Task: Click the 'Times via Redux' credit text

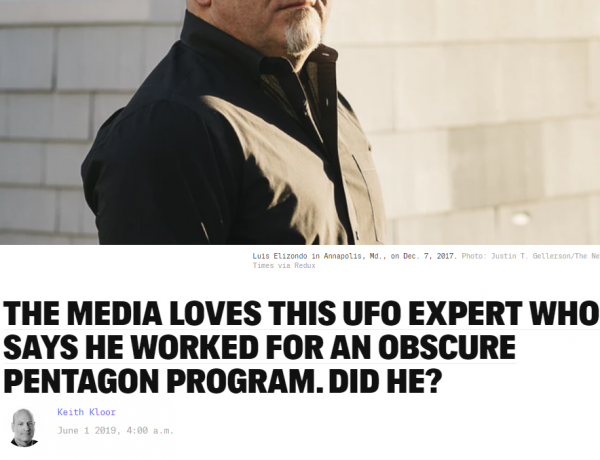Action: pyautogui.click(x=284, y=266)
